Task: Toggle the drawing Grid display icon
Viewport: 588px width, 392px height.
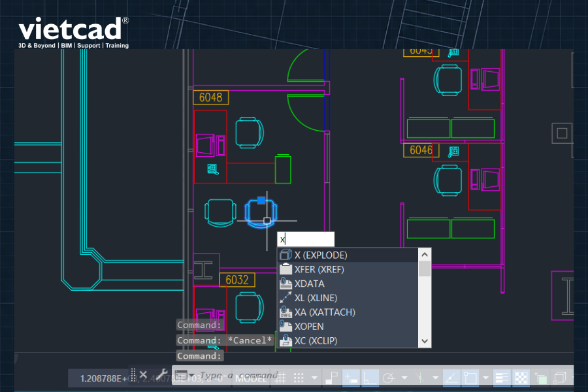Action: coord(280,378)
